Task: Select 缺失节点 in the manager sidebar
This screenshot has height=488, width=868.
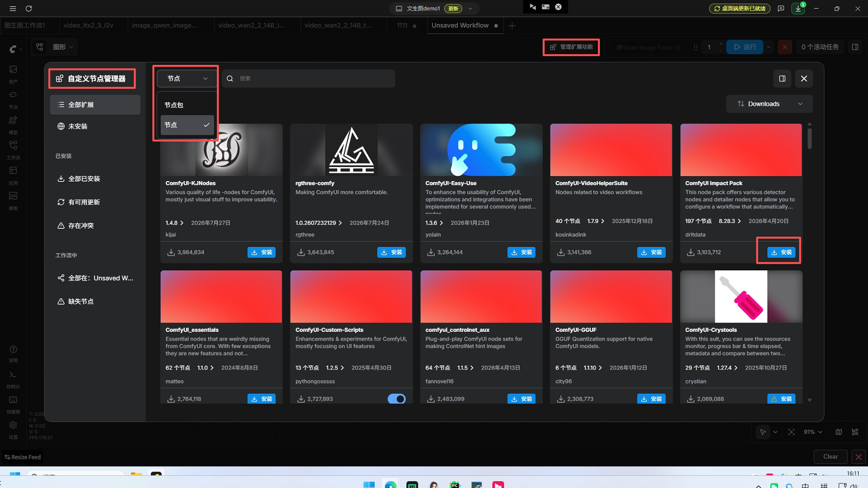Action: pyautogui.click(x=95, y=302)
